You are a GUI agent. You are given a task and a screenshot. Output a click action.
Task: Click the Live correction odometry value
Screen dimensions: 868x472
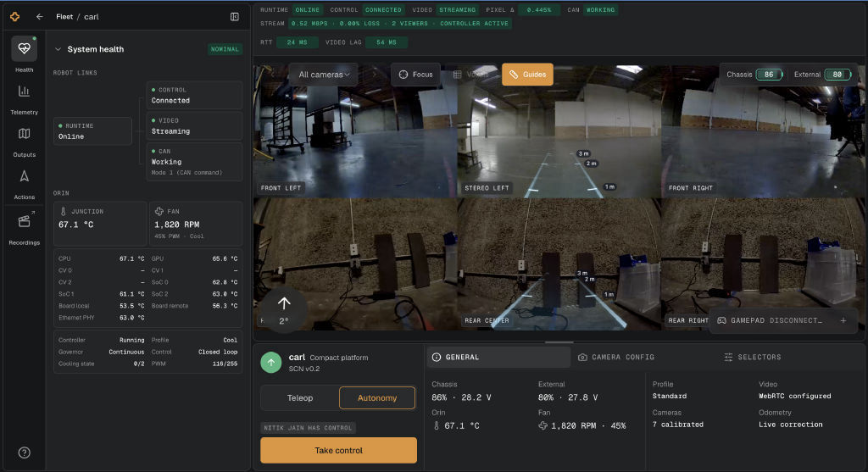(x=791, y=425)
